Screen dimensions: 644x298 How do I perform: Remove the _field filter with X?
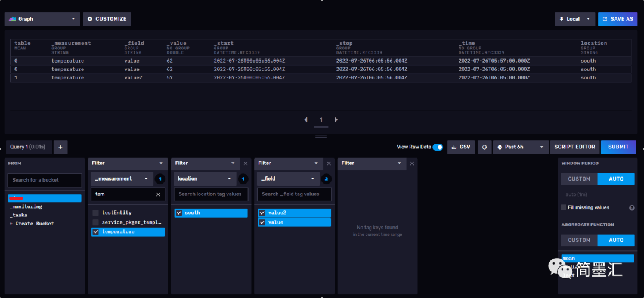click(329, 163)
